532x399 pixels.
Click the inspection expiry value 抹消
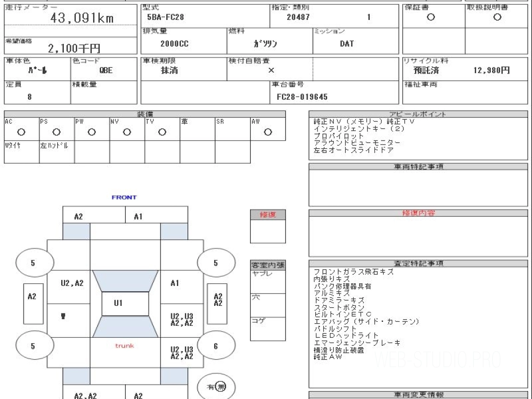click(x=169, y=70)
